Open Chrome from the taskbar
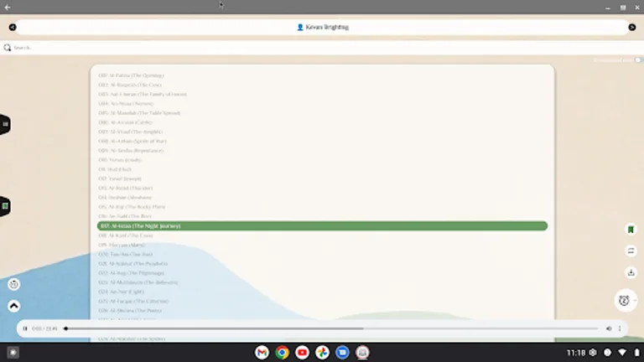644x362 pixels. pos(282,352)
